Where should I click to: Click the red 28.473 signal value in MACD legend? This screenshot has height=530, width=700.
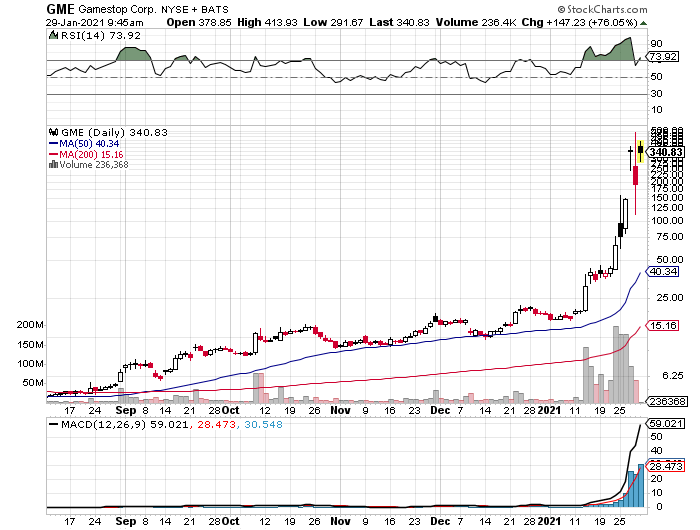point(216,425)
